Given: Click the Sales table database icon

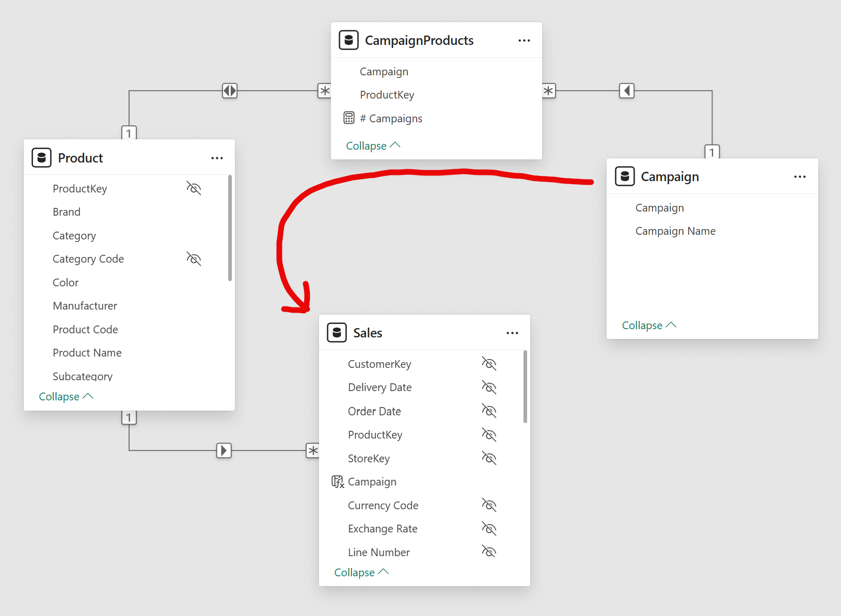Looking at the screenshot, I should pos(337,333).
